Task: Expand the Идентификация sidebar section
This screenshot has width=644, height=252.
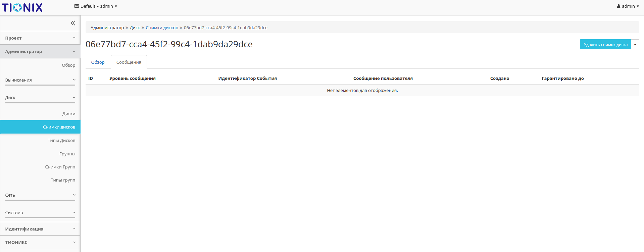Action: click(40, 229)
